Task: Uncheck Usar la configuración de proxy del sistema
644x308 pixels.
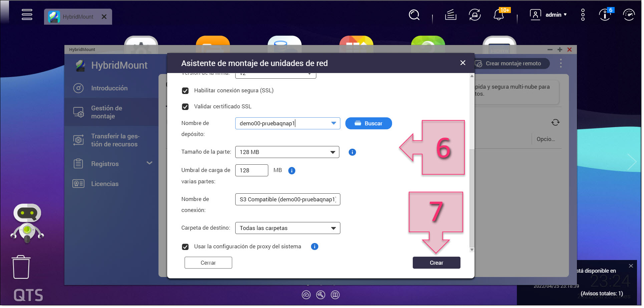Action: 186,247
